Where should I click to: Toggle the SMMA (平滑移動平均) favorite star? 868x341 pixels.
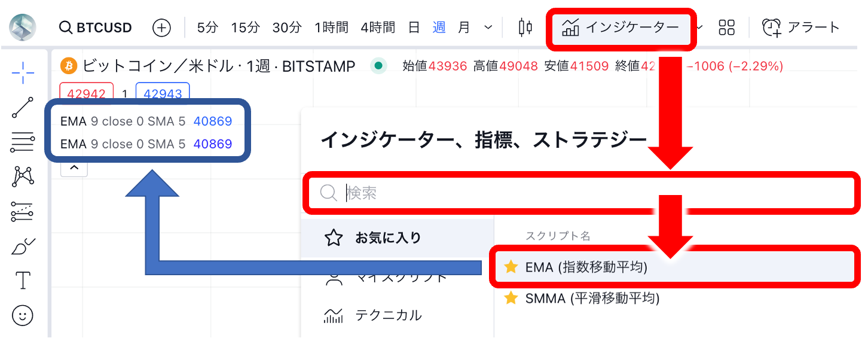click(x=511, y=298)
